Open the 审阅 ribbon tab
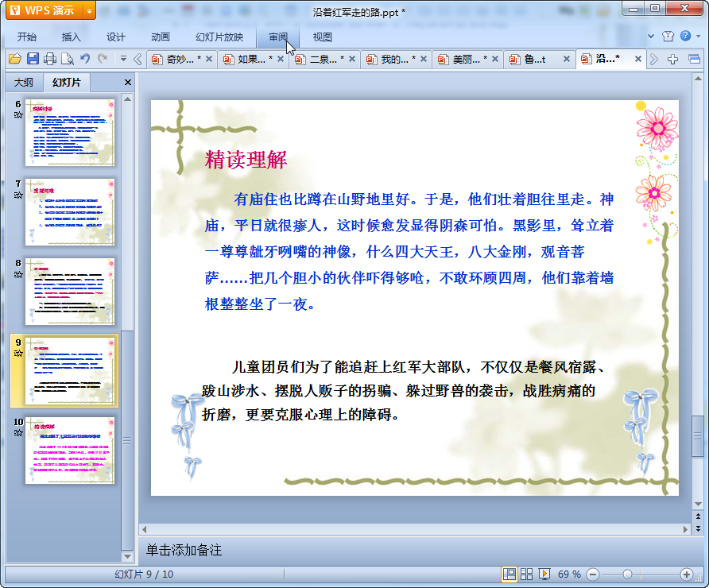 [x=277, y=37]
